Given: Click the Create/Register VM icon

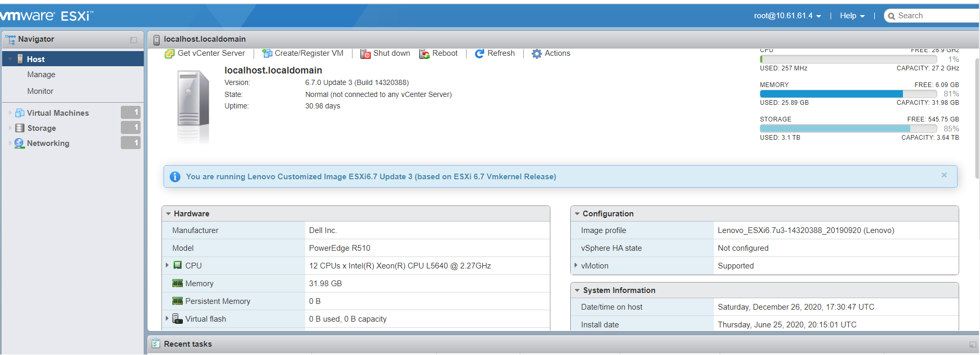Looking at the screenshot, I should point(267,54).
